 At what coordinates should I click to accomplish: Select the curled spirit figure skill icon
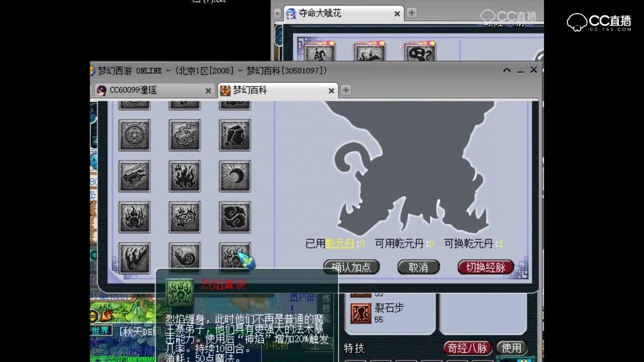[185, 258]
